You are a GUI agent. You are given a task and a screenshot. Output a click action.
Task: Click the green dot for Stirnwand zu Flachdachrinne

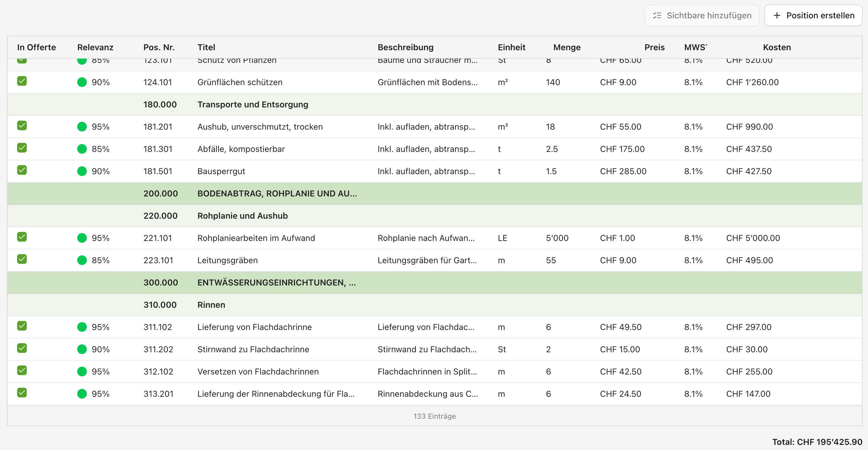81,349
